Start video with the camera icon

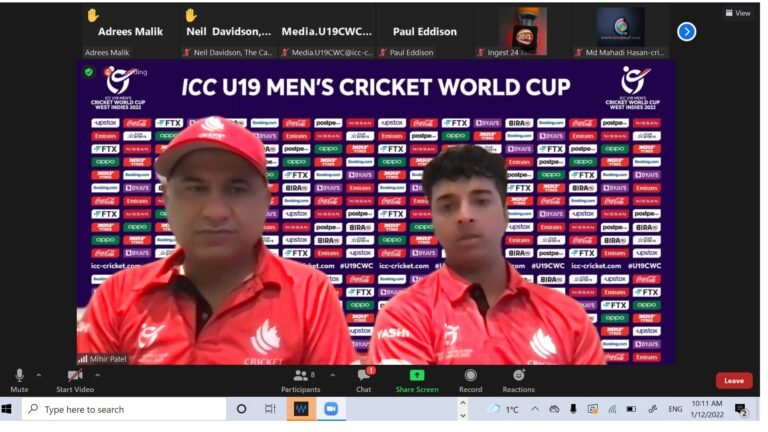click(x=74, y=381)
